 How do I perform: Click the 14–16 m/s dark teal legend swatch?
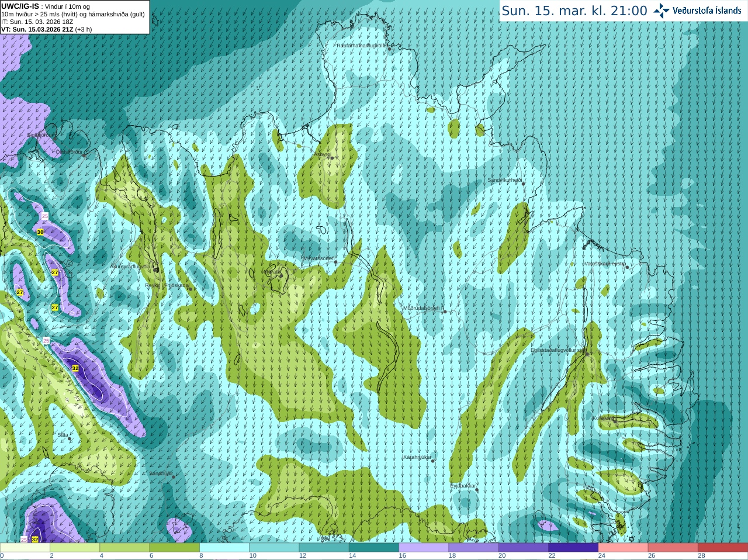374,548
